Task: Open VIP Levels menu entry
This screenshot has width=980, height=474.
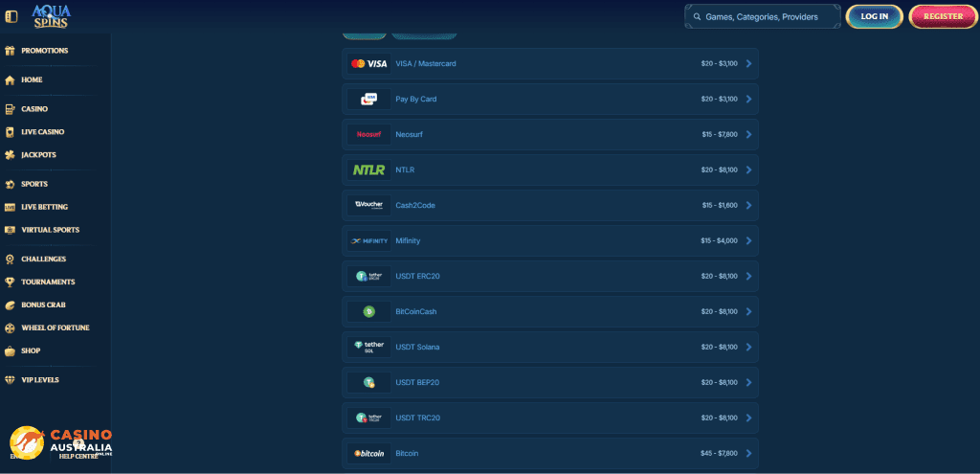Action: click(x=40, y=379)
